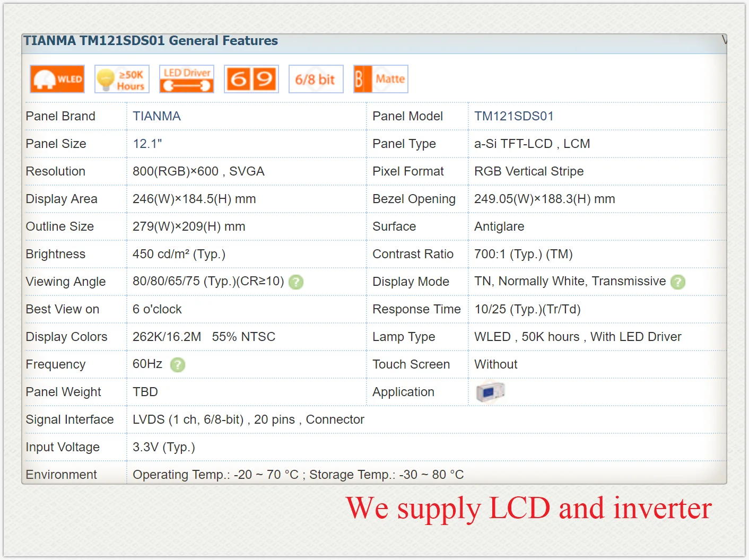Click the ≥50K Hours lamp life icon
749x560 pixels.
(122, 79)
